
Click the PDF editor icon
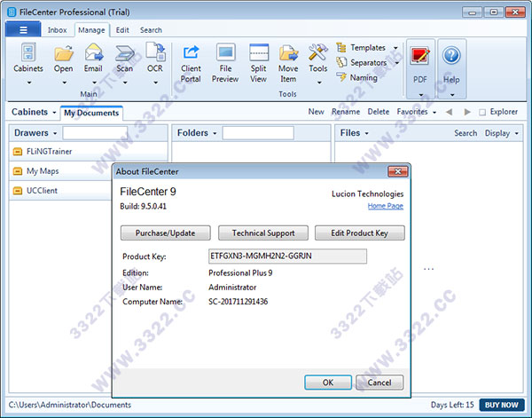point(420,56)
